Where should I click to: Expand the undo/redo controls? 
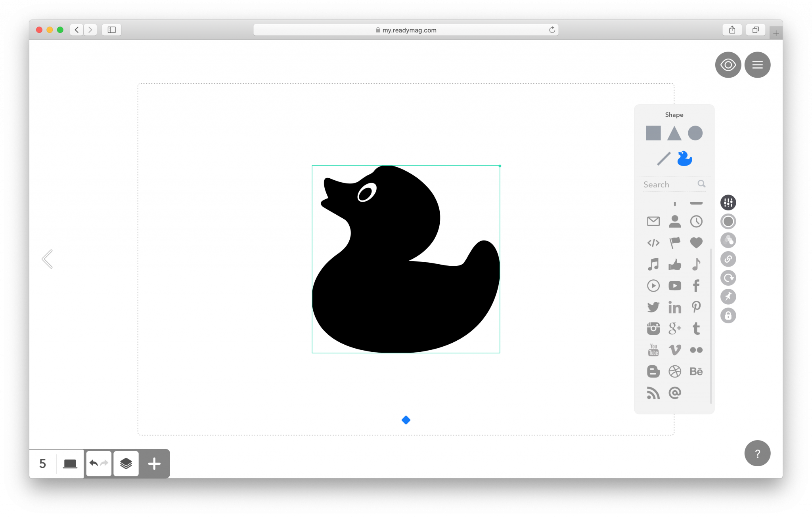98,463
